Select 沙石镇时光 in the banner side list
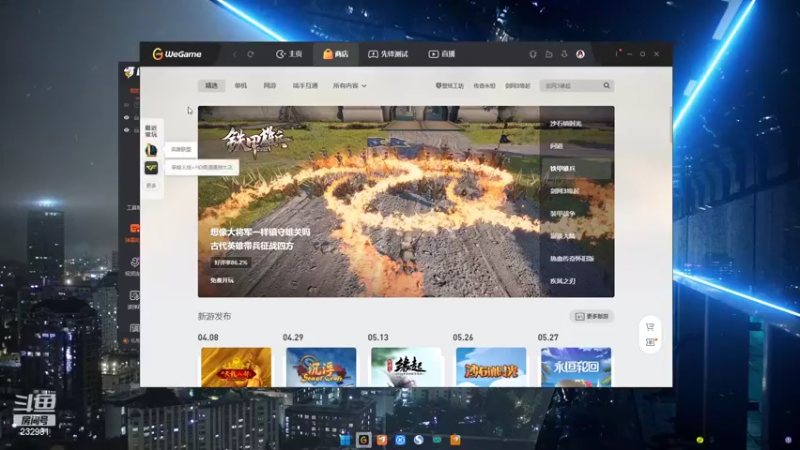 566,124
